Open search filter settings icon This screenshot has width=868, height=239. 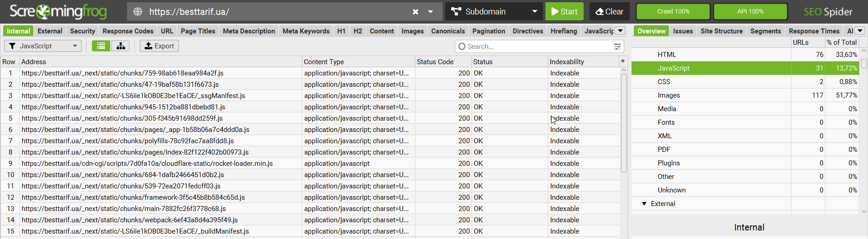pyautogui.click(x=617, y=47)
